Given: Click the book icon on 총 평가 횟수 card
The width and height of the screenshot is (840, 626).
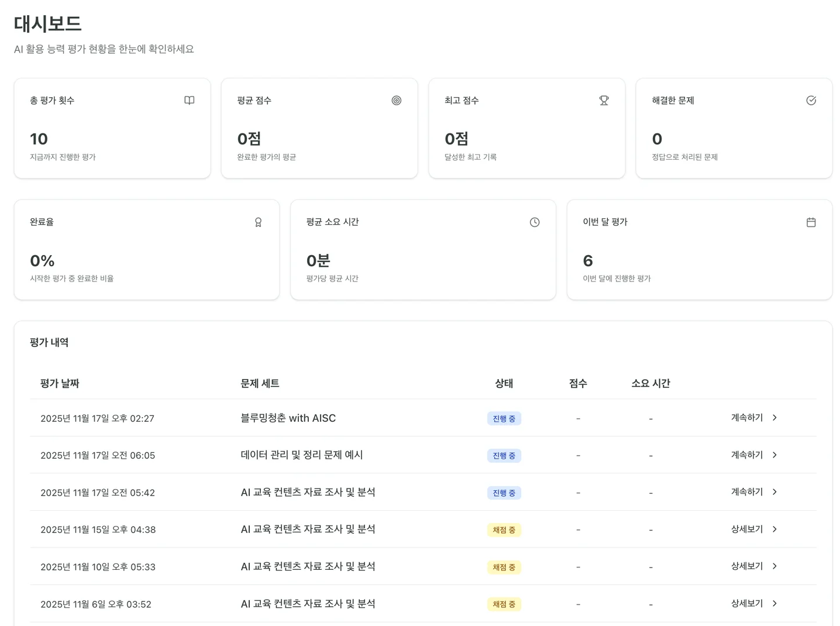Looking at the screenshot, I should tap(189, 100).
